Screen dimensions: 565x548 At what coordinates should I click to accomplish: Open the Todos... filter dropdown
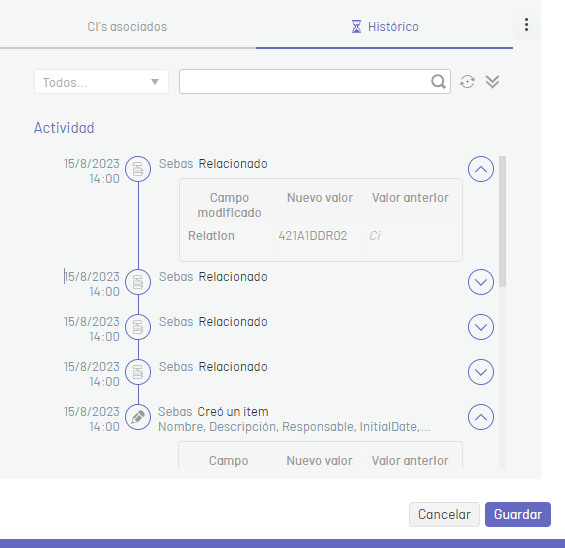101,82
